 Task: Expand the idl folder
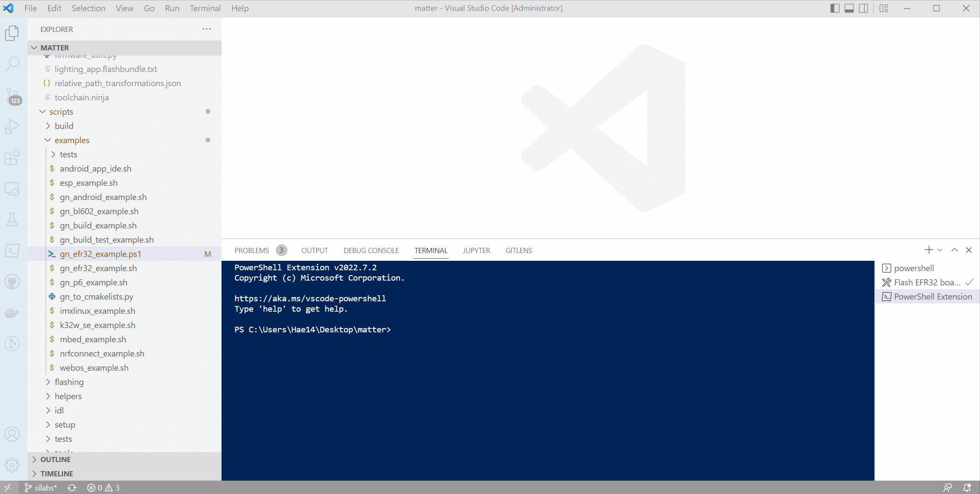coord(125,410)
